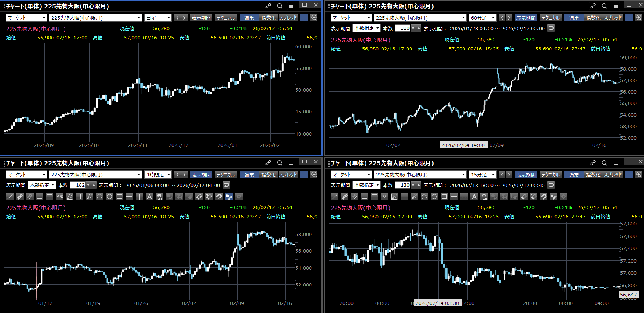Open the マーケット dropdown in the 15分足 chart
The image size is (644, 313).
click(x=351, y=175)
